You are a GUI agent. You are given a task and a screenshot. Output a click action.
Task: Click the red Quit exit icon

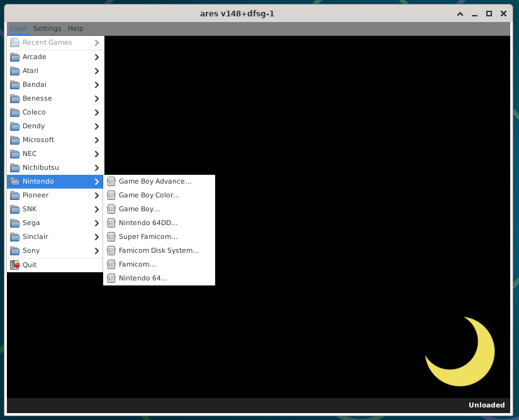click(x=14, y=265)
